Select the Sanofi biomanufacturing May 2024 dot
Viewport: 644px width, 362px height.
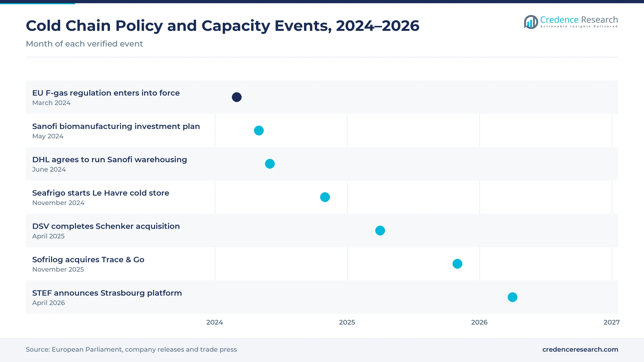coord(259,131)
